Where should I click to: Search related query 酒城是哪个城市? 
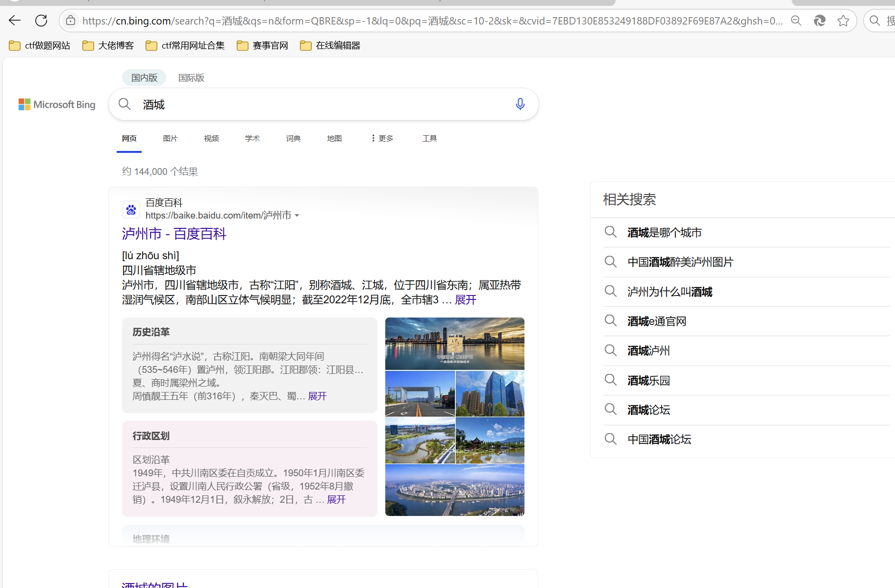tap(665, 232)
